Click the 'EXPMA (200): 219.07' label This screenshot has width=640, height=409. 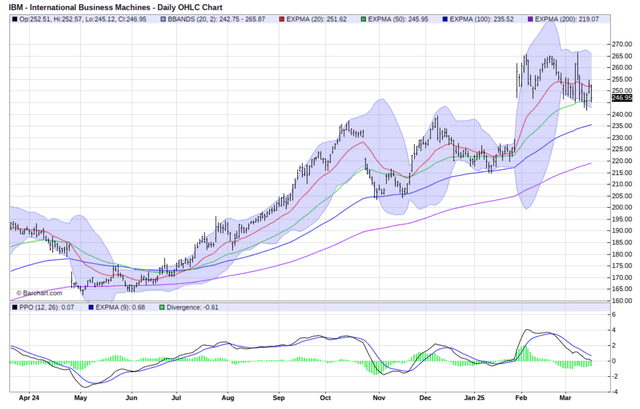567,19
